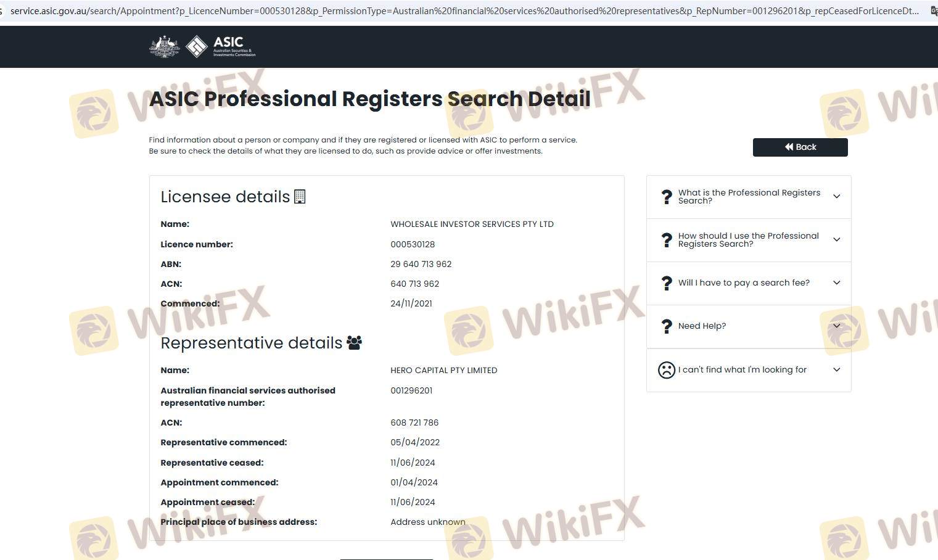This screenshot has width=938, height=560.
Task: Expand "I can't find what I'm looking for" chevron
Action: tap(837, 370)
